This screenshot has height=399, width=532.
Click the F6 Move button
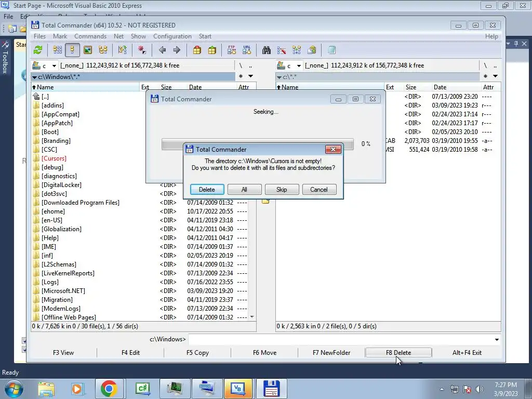click(264, 353)
